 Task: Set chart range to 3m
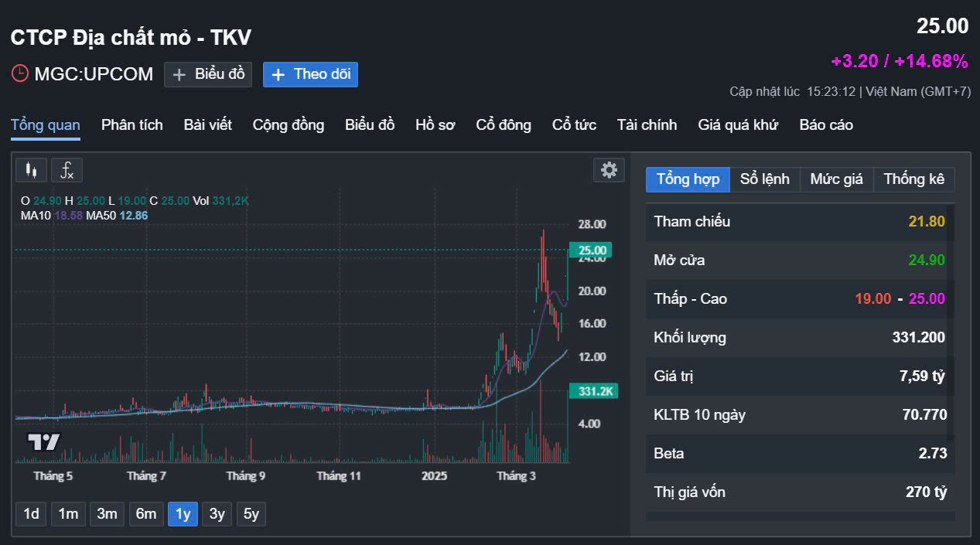107,514
